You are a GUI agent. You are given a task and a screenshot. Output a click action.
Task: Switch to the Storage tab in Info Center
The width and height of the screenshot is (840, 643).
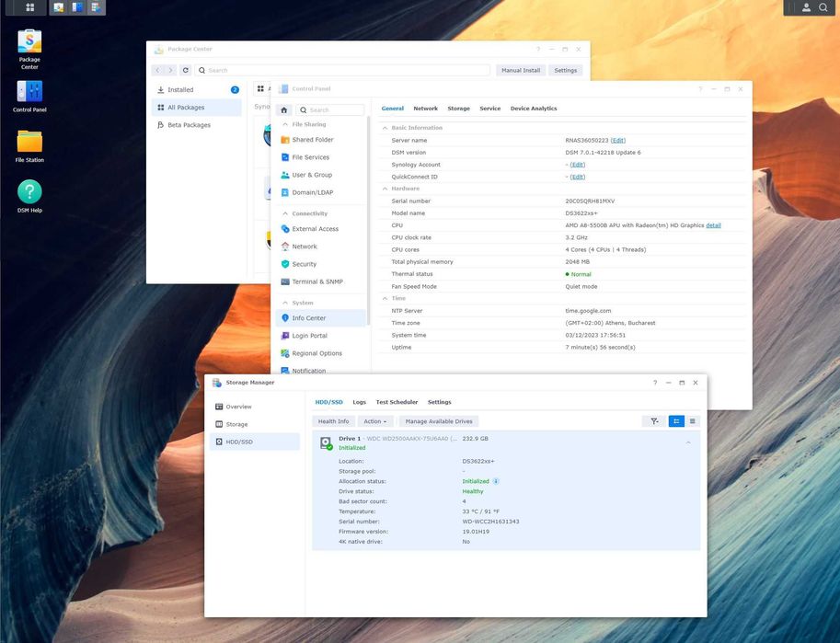[458, 109]
